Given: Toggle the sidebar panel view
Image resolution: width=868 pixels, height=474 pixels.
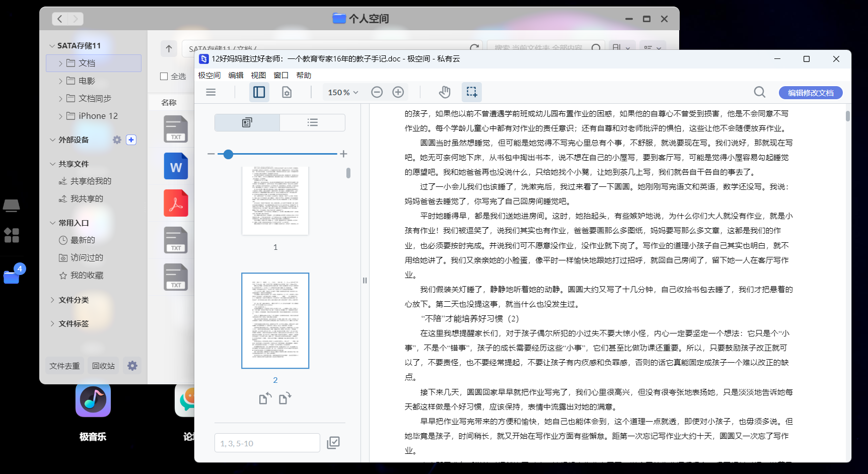Looking at the screenshot, I should (259, 92).
